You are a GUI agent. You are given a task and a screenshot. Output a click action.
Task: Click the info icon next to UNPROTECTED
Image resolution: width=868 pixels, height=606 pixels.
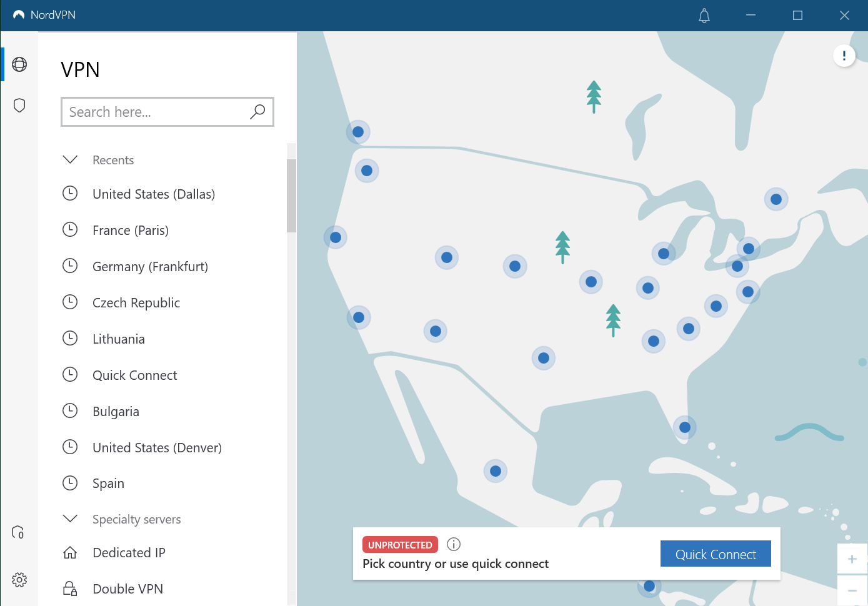tap(454, 544)
